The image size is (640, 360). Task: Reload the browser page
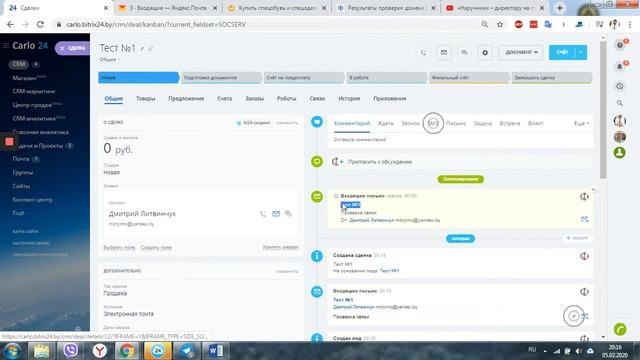[40, 24]
